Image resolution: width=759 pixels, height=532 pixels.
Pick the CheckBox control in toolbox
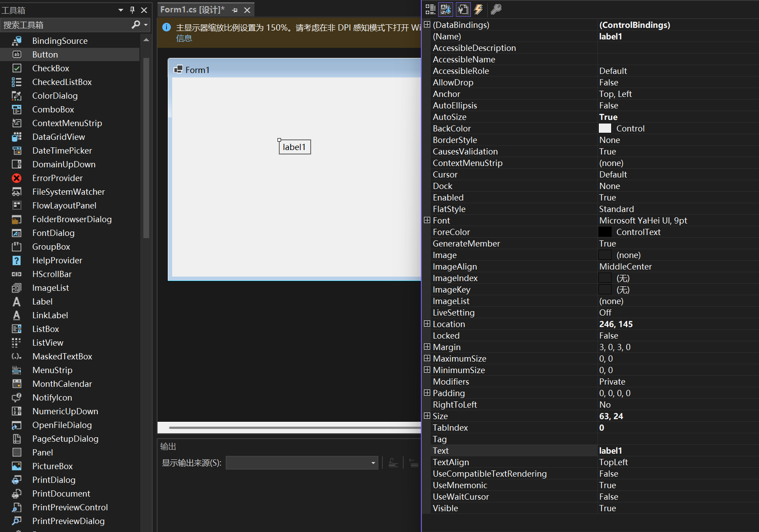(70, 68)
